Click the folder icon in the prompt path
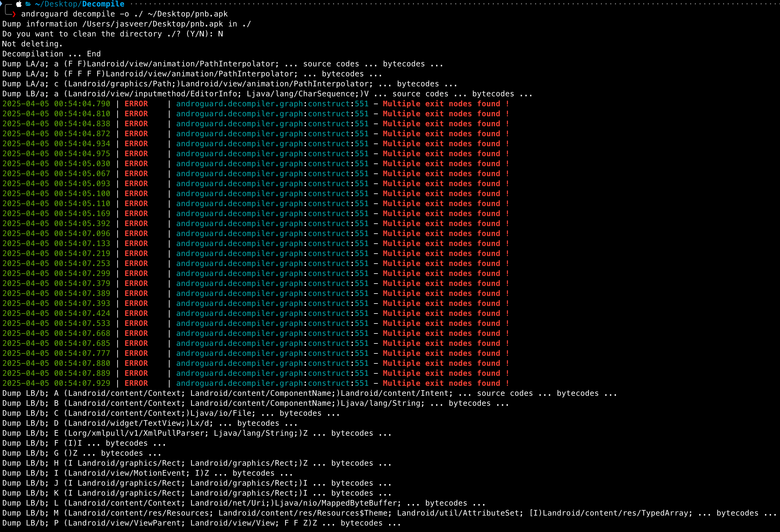 [x=28, y=4]
